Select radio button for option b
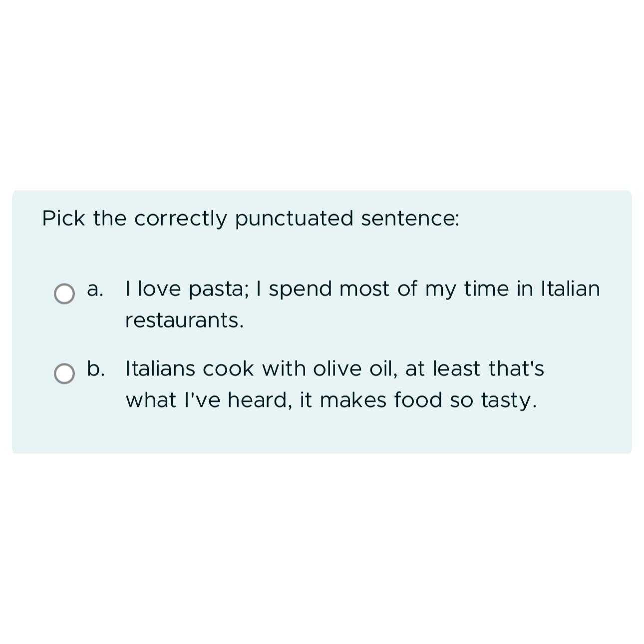The width and height of the screenshot is (644, 644). [x=64, y=373]
